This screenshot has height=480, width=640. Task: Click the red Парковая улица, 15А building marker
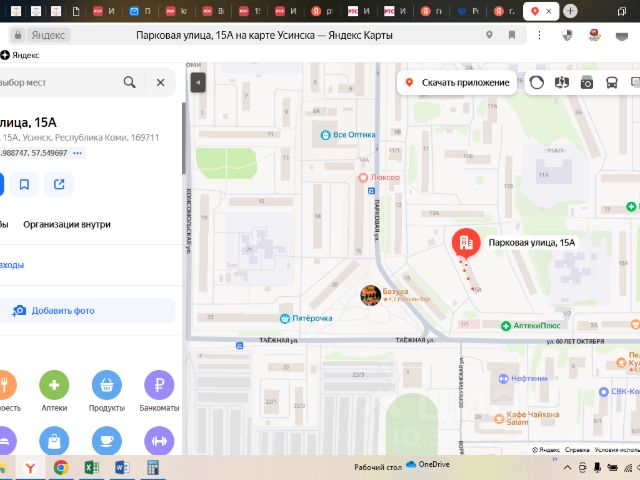point(466,242)
